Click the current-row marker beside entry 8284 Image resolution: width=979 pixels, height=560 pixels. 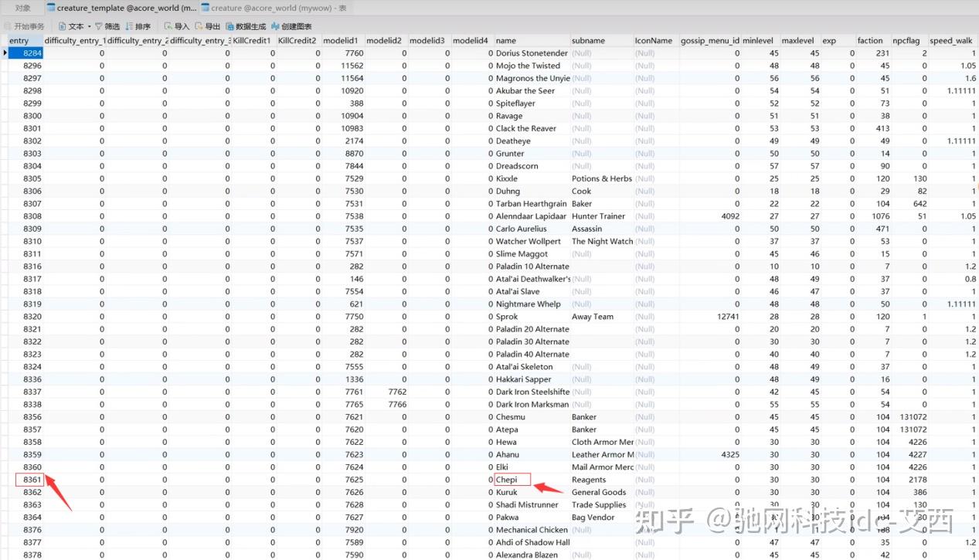4,53
